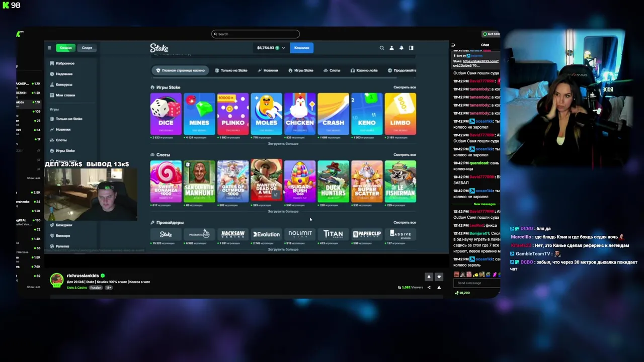Open Новинки in the sidebar
644x362 pixels.
(60, 129)
